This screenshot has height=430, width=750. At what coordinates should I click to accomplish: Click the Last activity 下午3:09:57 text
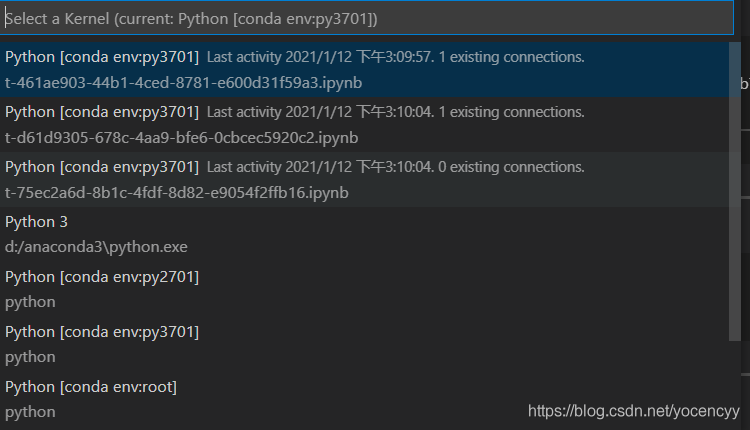[335, 58]
